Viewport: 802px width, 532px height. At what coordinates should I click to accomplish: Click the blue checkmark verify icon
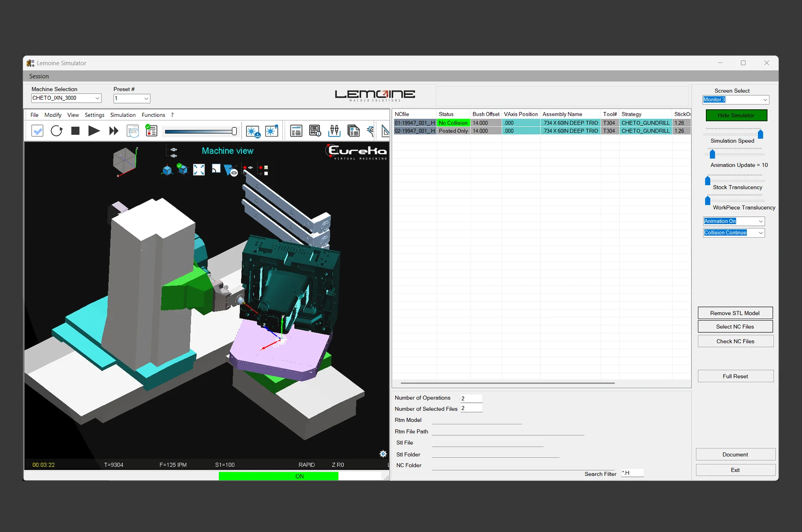[37, 131]
